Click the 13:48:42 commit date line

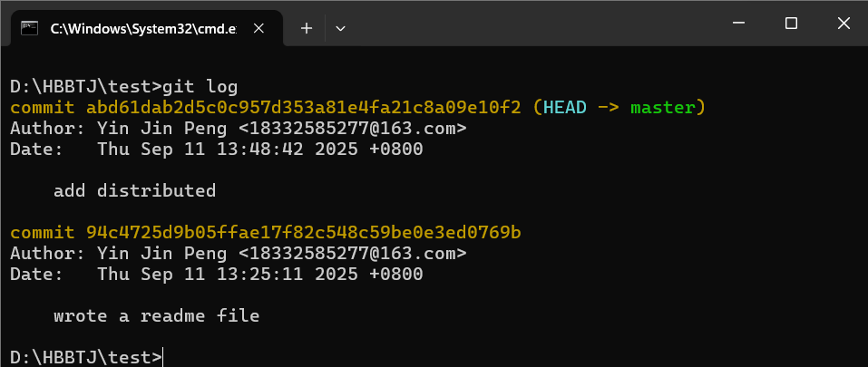click(x=259, y=150)
